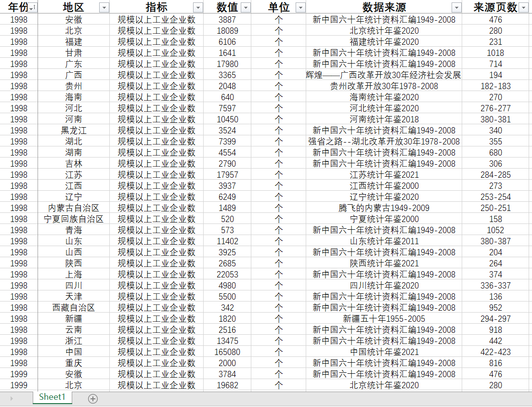Select page cell 182-183

click(x=495, y=86)
